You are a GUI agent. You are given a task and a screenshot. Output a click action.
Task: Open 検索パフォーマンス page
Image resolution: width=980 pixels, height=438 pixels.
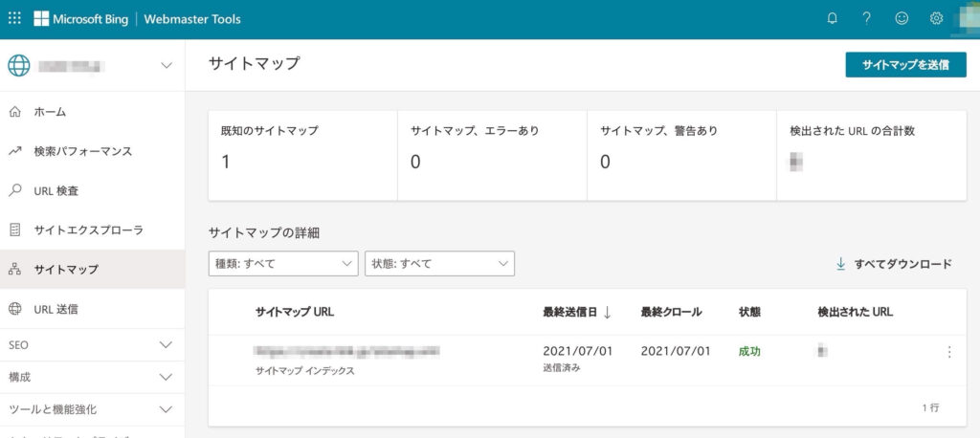click(92, 151)
